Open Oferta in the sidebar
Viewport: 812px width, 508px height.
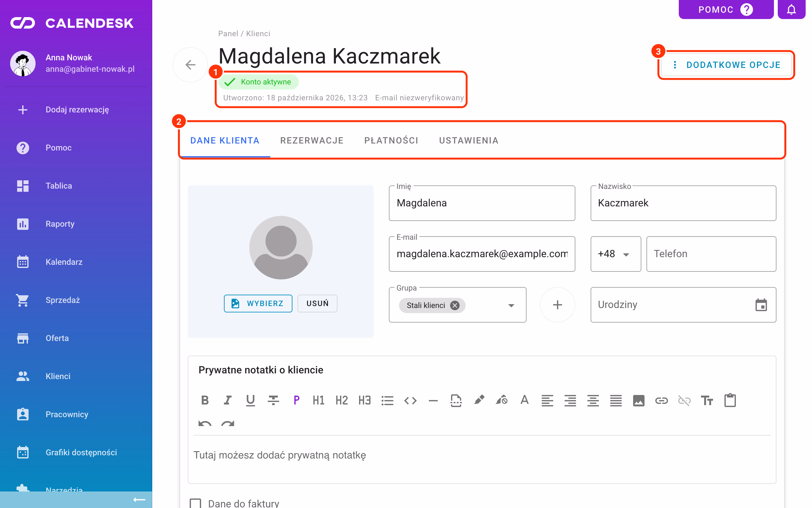[76, 338]
